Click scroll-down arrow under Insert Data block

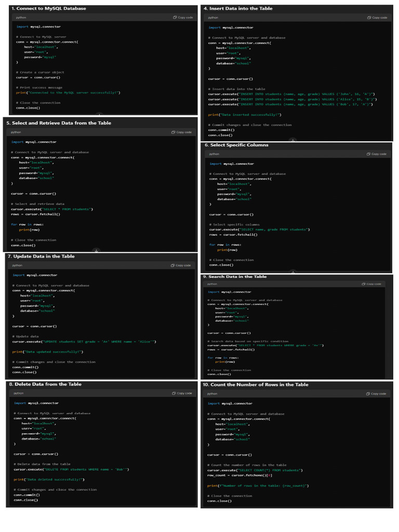tap(293, 140)
